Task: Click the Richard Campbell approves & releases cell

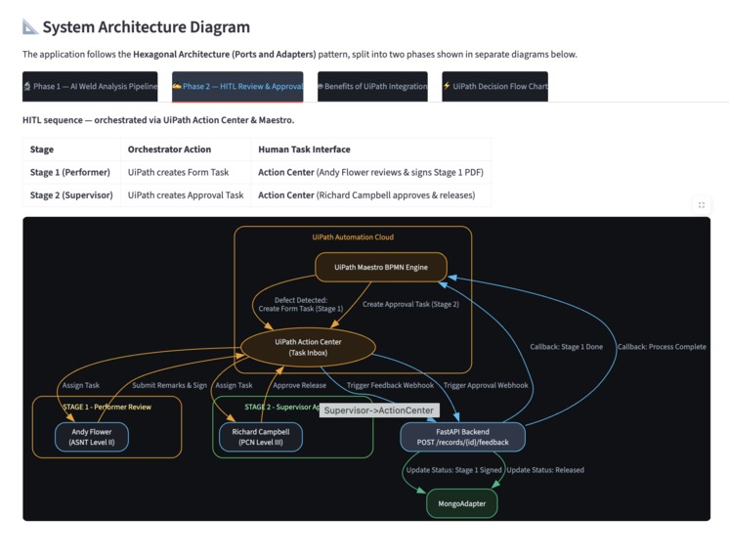Action: [371, 194]
